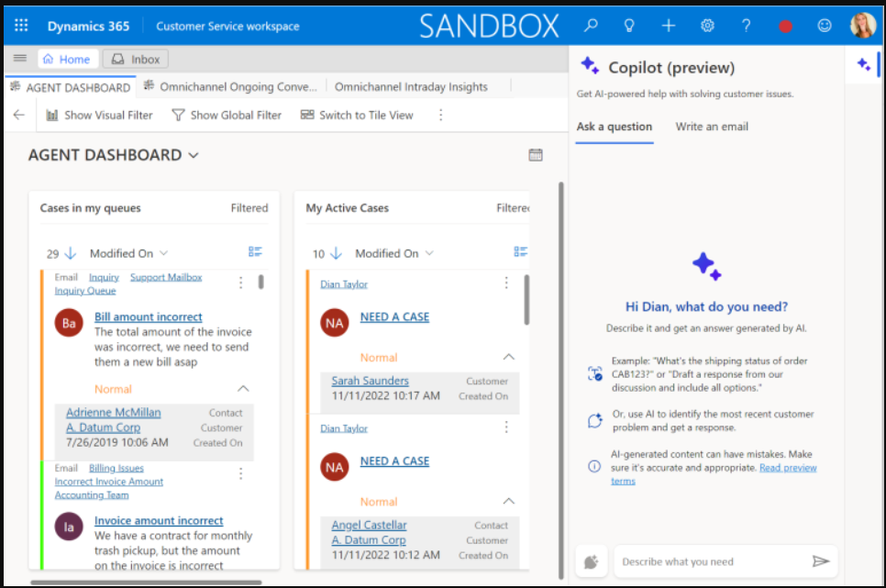Open Angel Castellar contact link
The image size is (886, 588).
pos(369,525)
